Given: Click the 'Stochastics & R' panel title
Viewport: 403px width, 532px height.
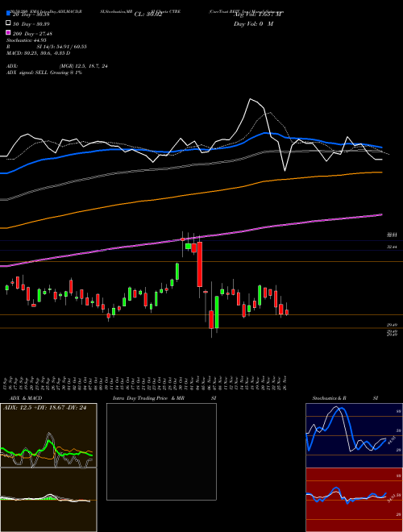Looking at the screenshot, I should tap(329, 398).
